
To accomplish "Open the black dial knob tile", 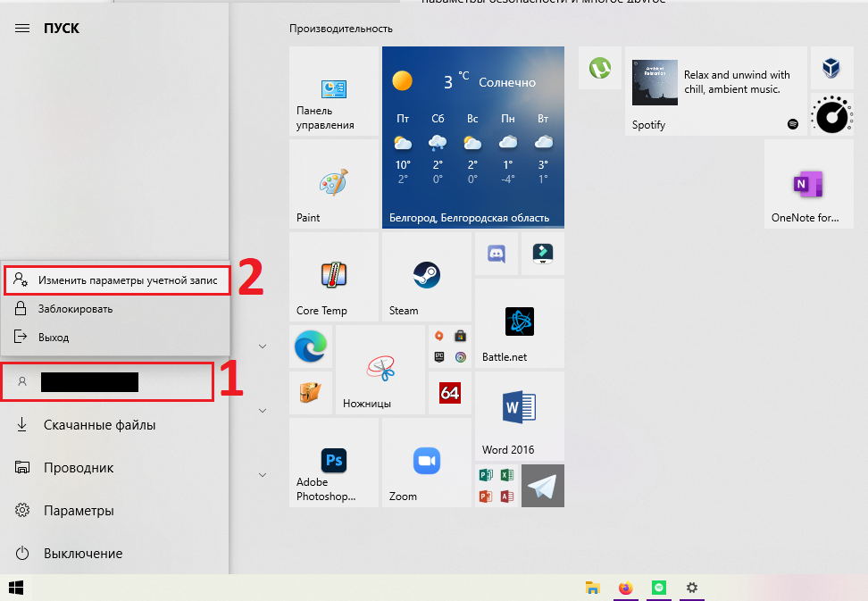I will click(831, 114).
